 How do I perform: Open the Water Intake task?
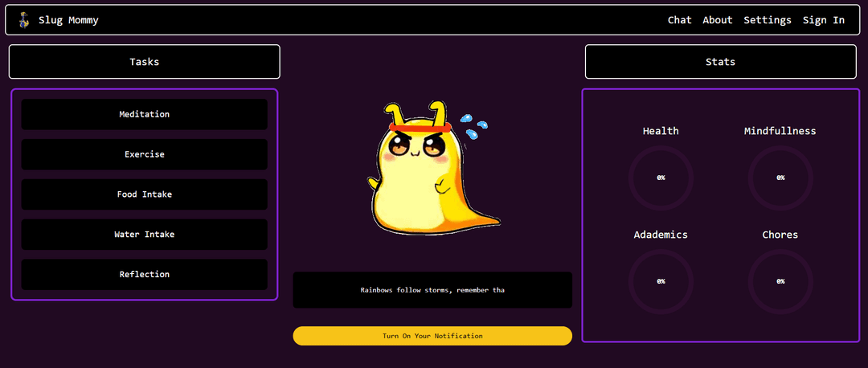(x=145, y=234)
